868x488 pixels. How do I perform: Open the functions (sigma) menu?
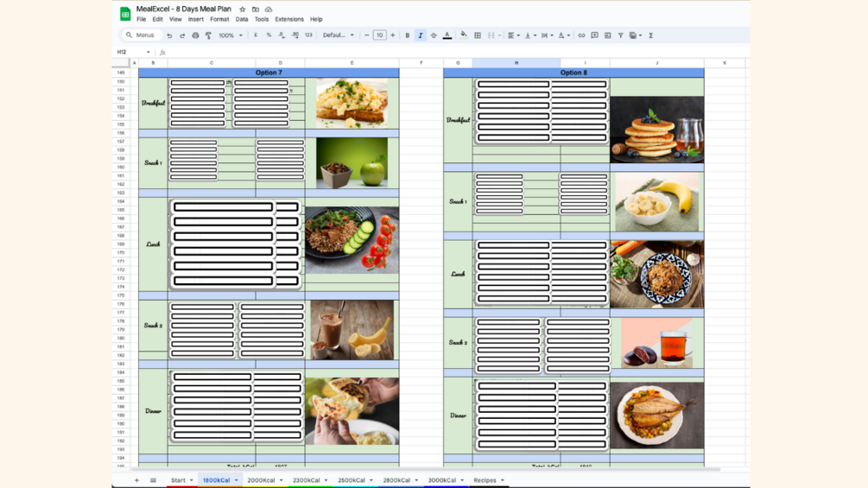point(651,35)
